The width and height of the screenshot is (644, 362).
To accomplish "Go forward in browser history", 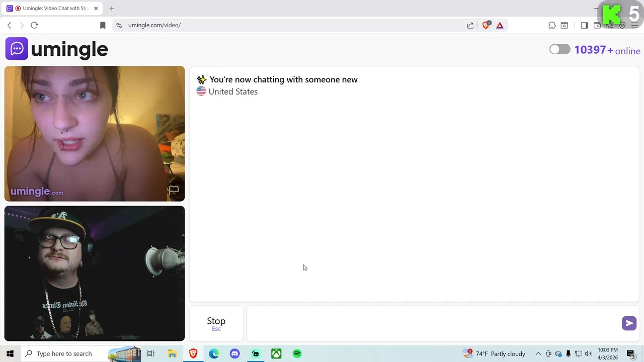I will click(22, 25).
